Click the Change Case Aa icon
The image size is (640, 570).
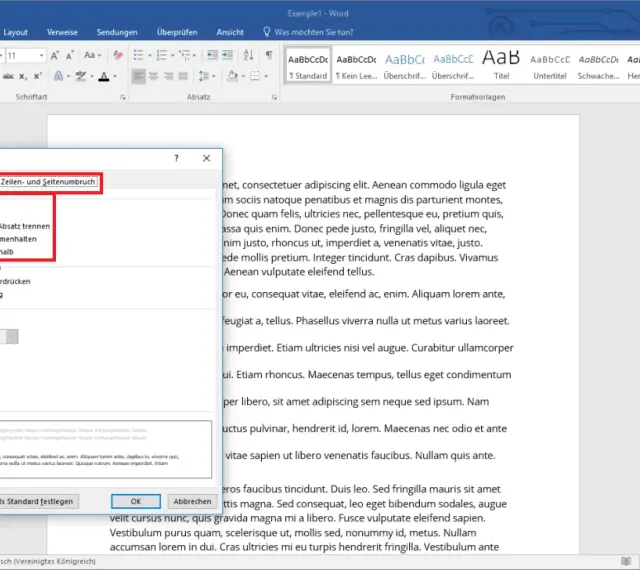pyautogui.click(x=89, y=55)
